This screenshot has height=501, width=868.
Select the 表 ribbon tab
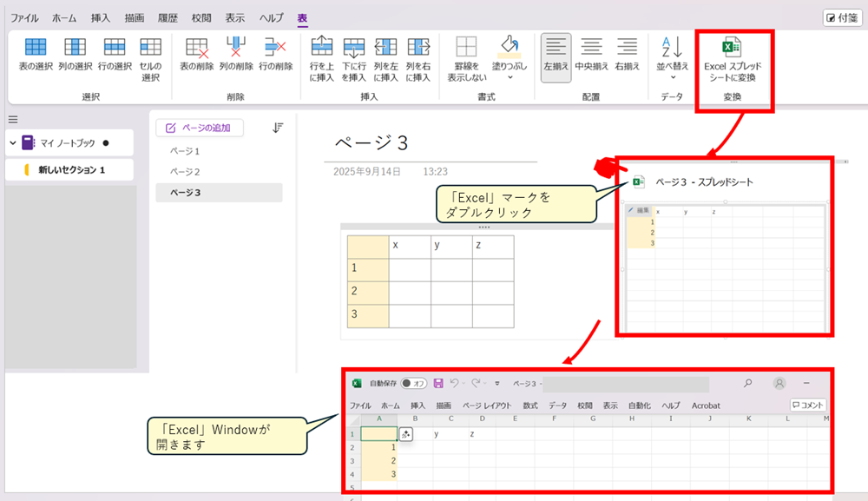302,18
